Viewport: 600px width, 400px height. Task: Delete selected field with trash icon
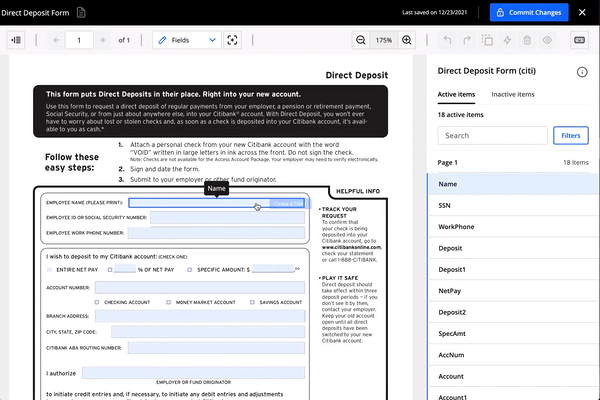click(527, 40)
